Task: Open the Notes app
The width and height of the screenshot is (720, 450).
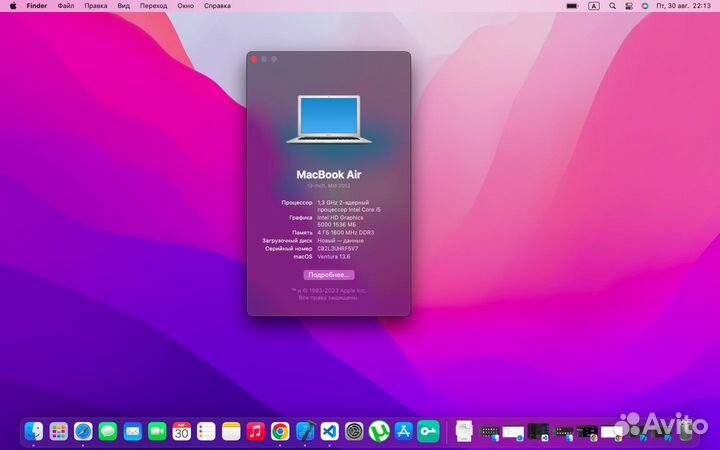Action: point(231,432)
